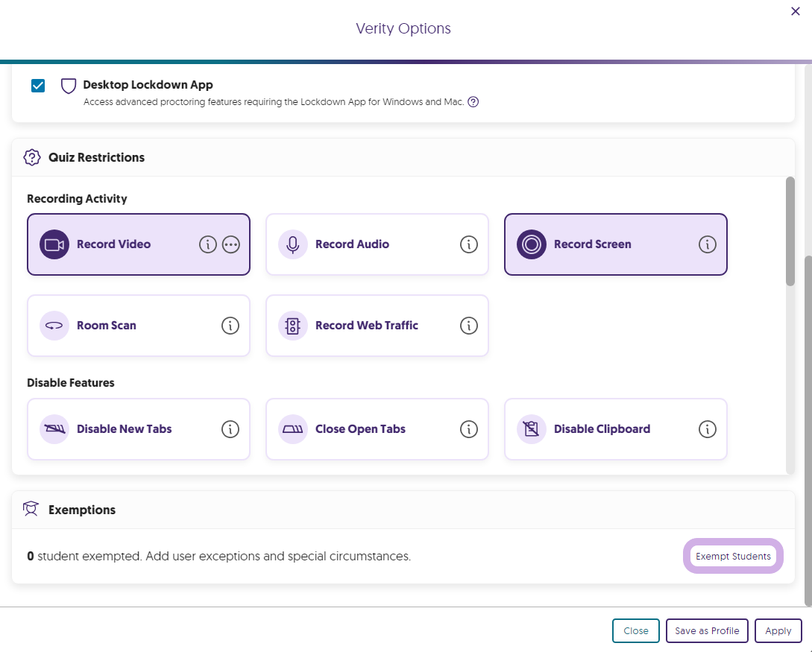Viewport: 812px width, 652px height.
Task: Show info for Record Web Traffic
Action: point(469,326)
